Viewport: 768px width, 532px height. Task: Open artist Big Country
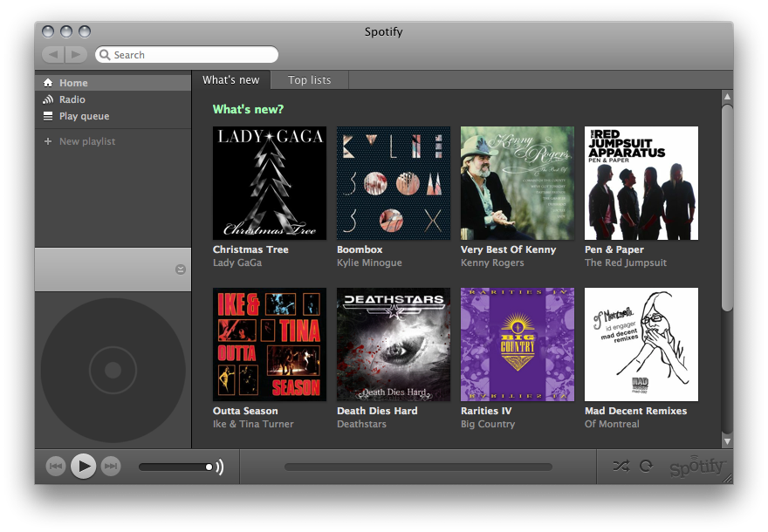(488, 425)
